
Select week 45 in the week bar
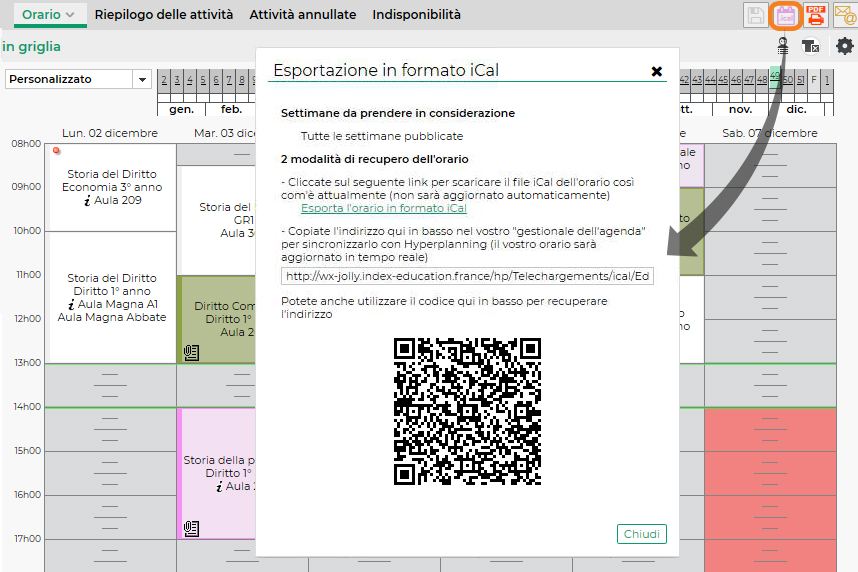click(x=723, y=80)
